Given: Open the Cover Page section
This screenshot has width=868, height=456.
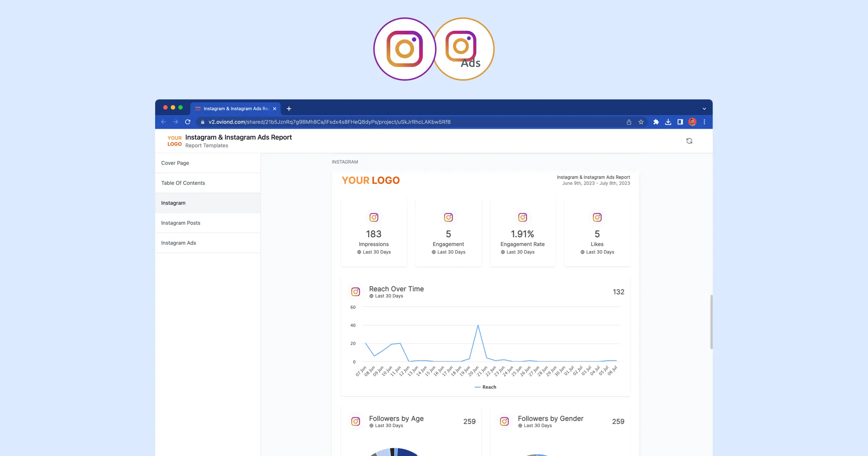Looking at the screenshot, I should click(x=208, y=163).
